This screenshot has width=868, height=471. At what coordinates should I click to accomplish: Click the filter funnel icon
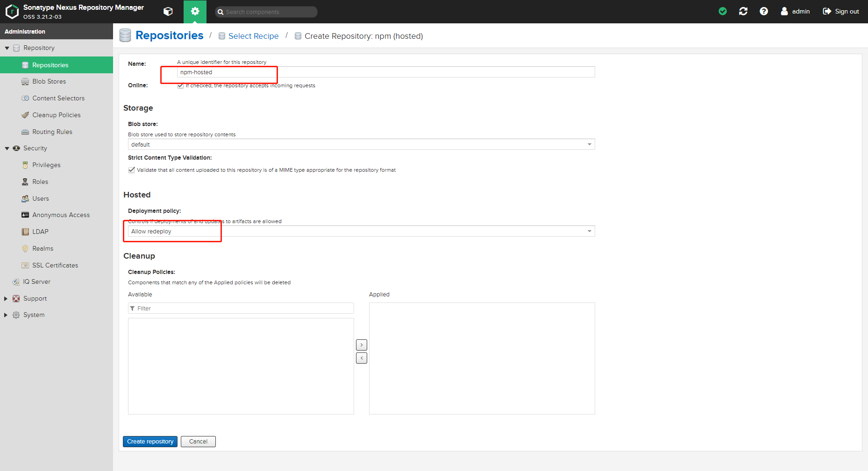tap(133, 309)
